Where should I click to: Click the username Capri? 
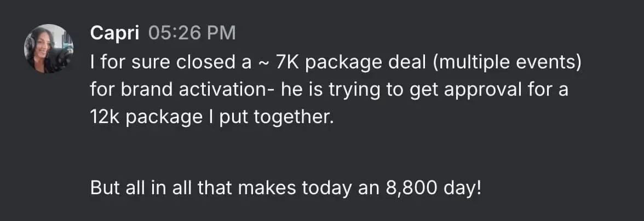pyautogui.click(x=114, y=33)
